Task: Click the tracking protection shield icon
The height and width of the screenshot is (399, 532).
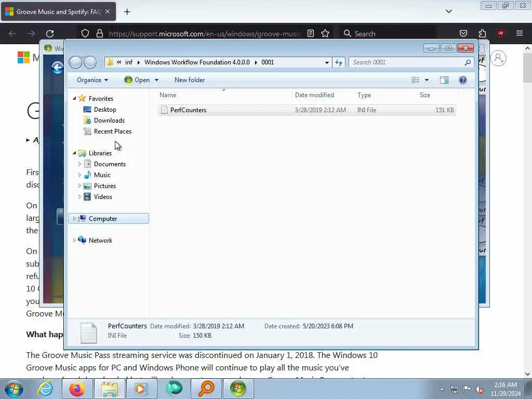Action: tap(85, 33)
